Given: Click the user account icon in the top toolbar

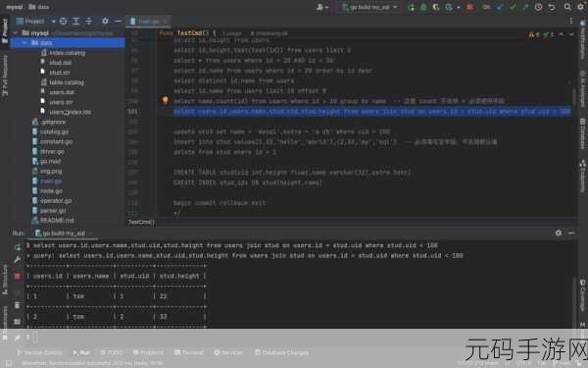Looking at the screenshot, I should pos(320,7).
